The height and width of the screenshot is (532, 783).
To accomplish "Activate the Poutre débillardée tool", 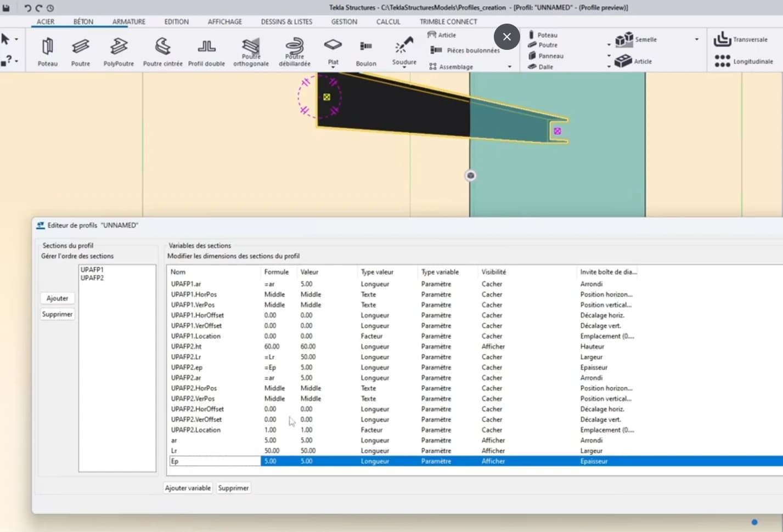I will [x=295, y=48].
